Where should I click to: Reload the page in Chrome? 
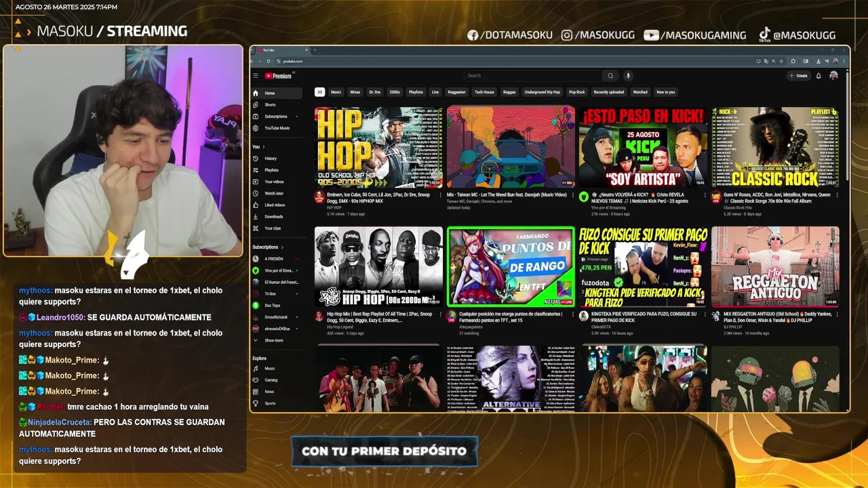tap(270, 61)
